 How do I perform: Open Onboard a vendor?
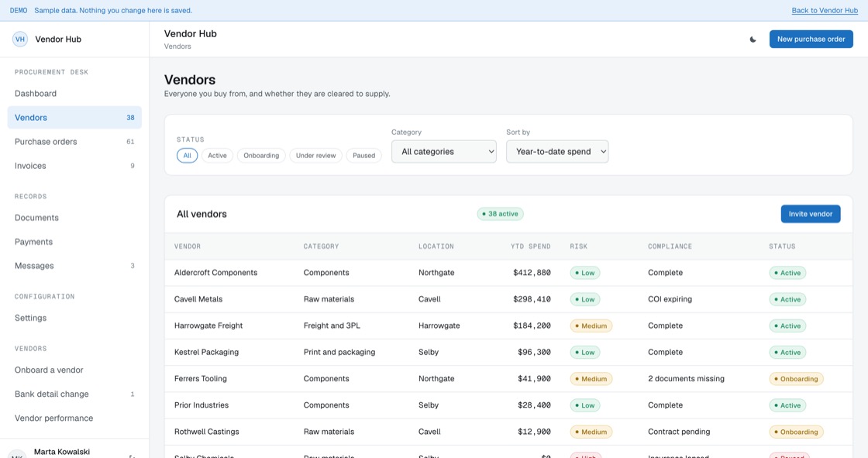pos(74,370)
